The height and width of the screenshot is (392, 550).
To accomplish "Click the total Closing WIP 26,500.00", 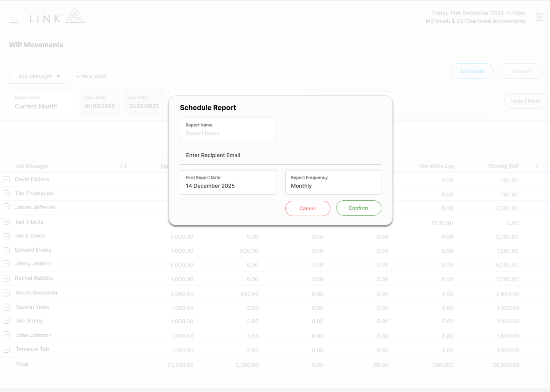I will [506, 365].
